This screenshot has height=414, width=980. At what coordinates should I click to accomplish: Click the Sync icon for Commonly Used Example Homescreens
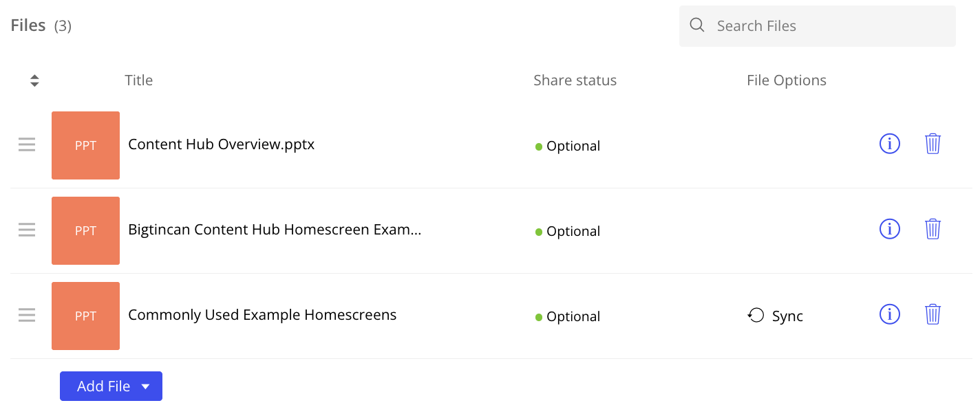756,316
